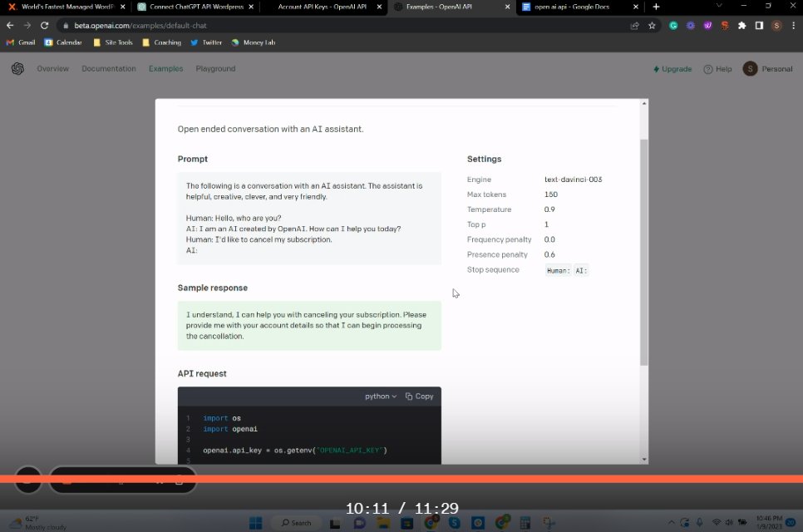Image resolution: width=803 pixels, height=532 pixels.
Task: Expand the hidden system tray icons
Action: (672, 522)
